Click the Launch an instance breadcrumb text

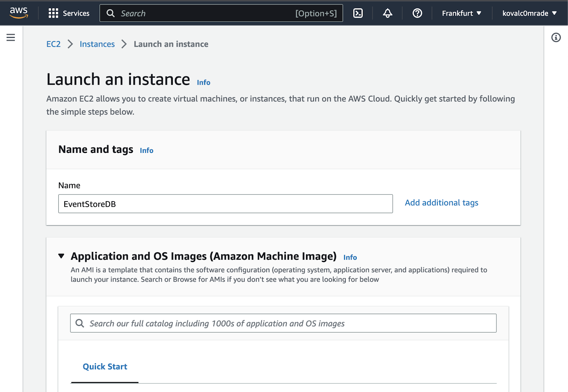pos(171,44)
